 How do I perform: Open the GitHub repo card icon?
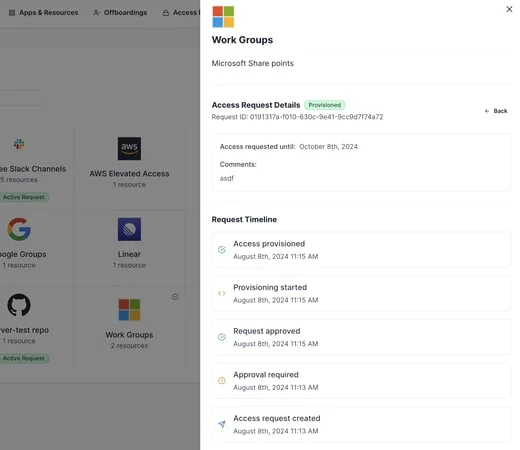tap(19, 305)
